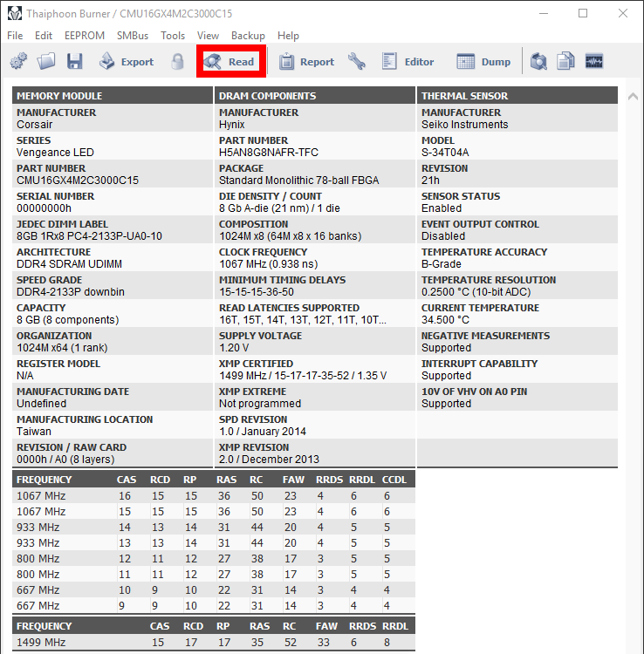Click the settings gear toolbar icon

pos(18,61)
